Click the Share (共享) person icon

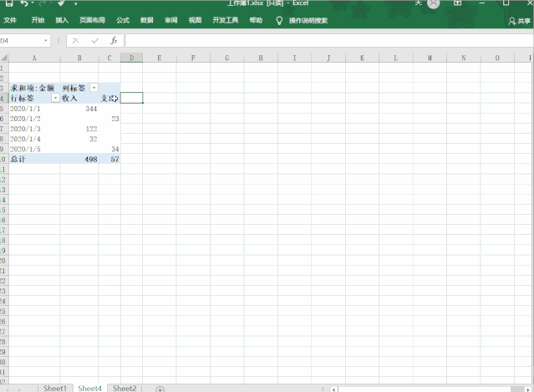click(512, 22)
